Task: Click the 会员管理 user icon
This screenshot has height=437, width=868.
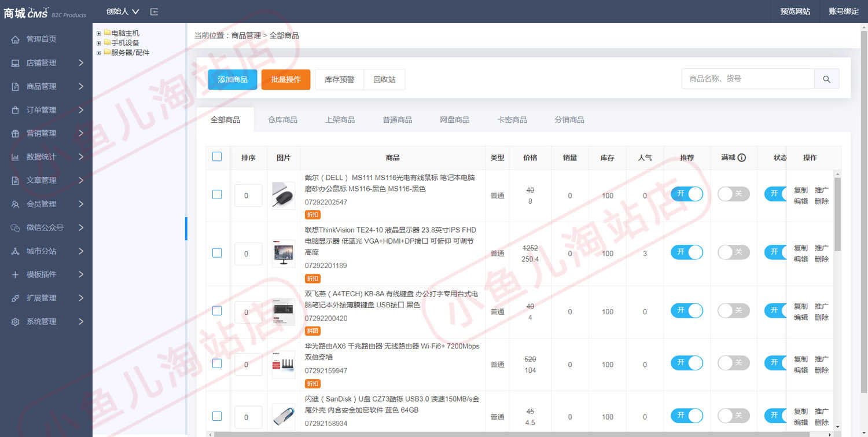Action: 15,204
